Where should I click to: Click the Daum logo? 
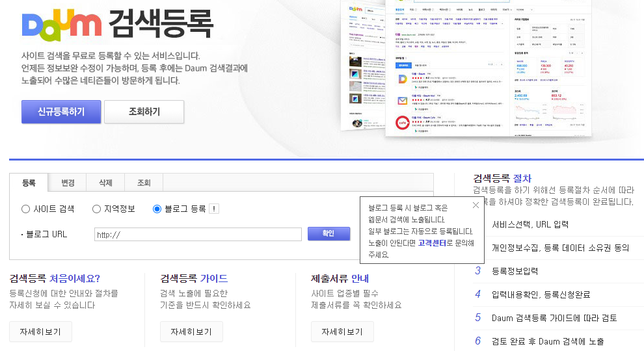click(62, 25)
